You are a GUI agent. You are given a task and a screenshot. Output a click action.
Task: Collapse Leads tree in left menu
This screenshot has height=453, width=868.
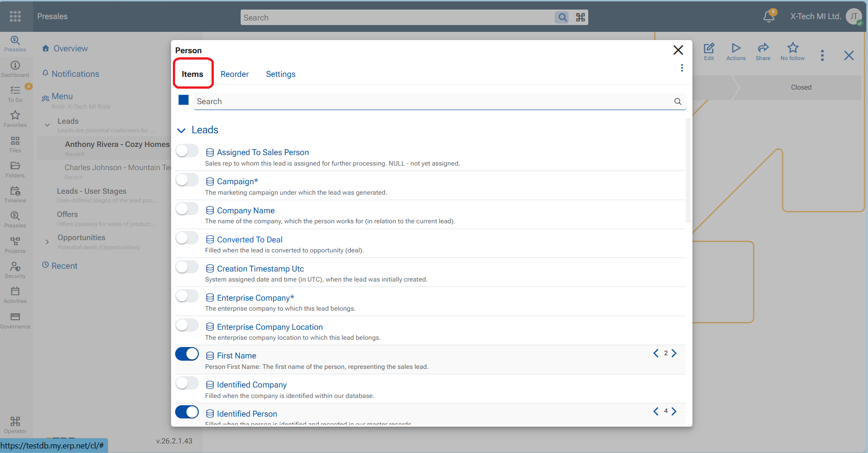pyautogui.click(x=47, y=125)
